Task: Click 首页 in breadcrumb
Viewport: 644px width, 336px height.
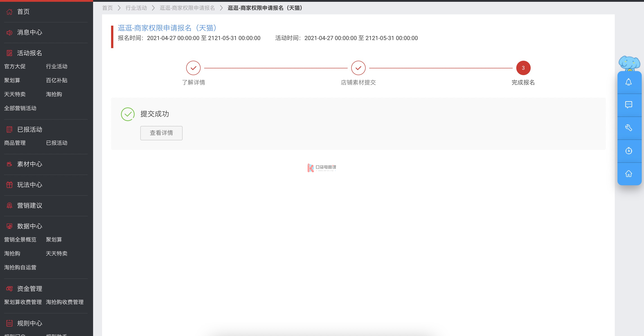Action: click(x=107, y=8)
